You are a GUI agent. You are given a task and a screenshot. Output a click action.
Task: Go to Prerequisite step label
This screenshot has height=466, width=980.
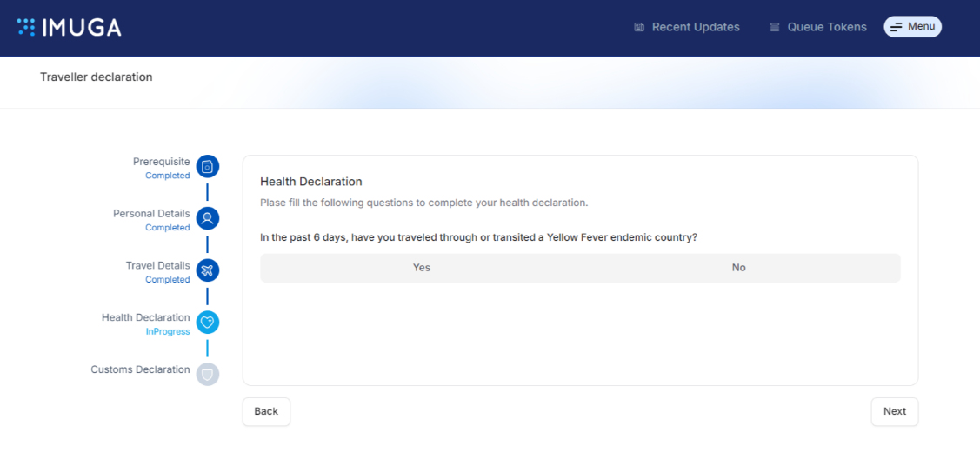[x=161, y=162]
